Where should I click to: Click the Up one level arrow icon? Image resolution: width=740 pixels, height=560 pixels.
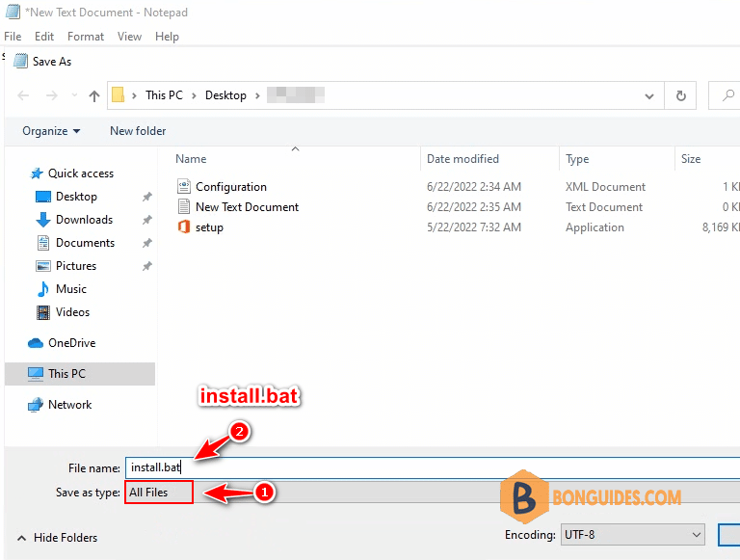(x=94, y=96)
